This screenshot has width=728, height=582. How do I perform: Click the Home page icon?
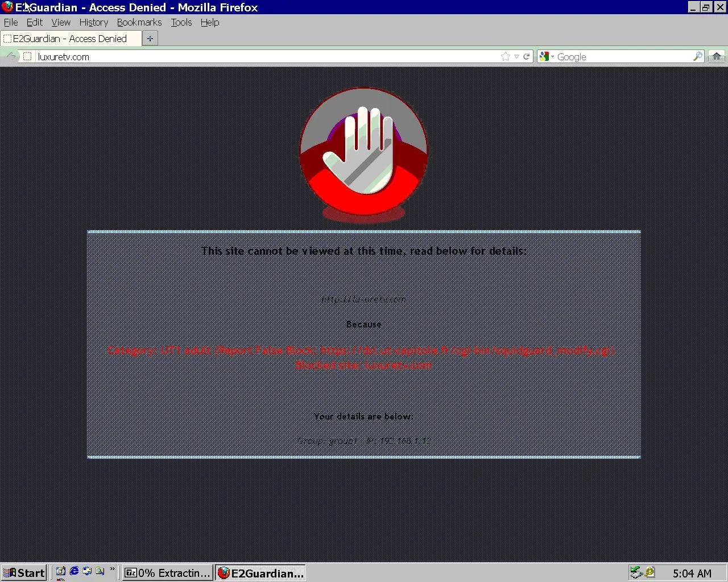pos(717,56)
